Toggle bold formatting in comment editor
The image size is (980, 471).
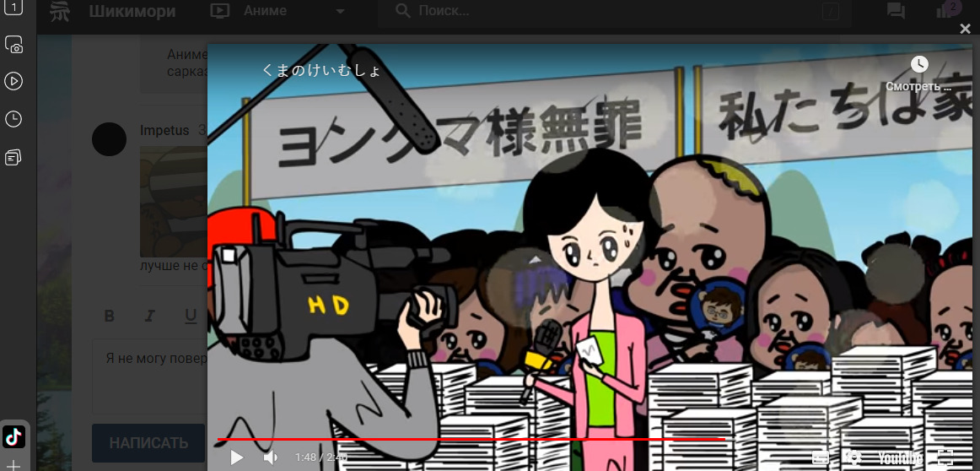(x=109, y=317)
